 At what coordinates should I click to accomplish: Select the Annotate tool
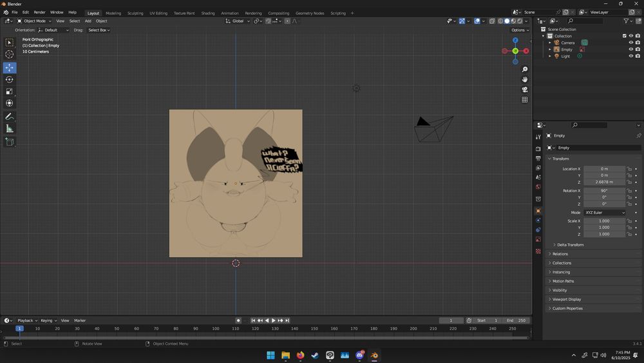[x=10, y=117]
